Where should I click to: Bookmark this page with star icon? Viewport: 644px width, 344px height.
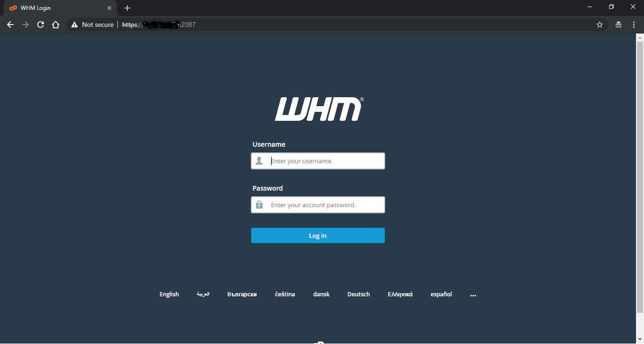600,25
